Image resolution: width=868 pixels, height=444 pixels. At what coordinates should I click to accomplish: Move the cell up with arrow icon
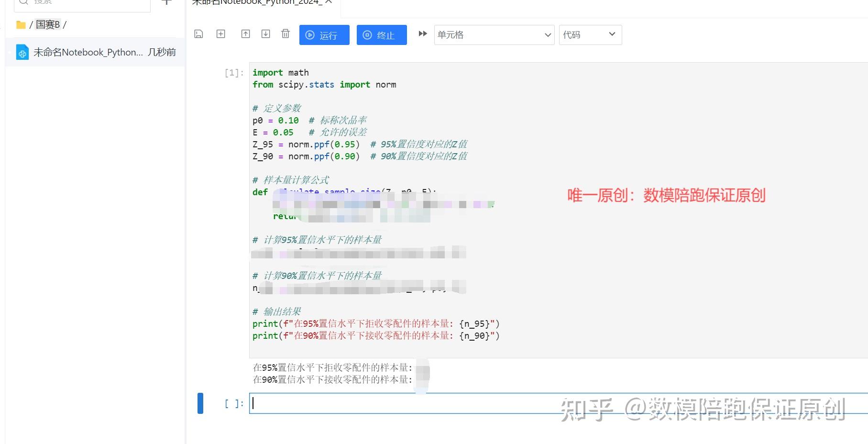246,34
